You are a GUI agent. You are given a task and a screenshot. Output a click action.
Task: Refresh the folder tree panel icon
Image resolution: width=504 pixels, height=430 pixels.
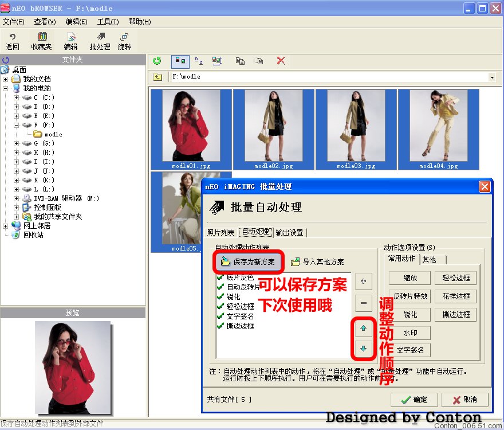pos(6,60)
